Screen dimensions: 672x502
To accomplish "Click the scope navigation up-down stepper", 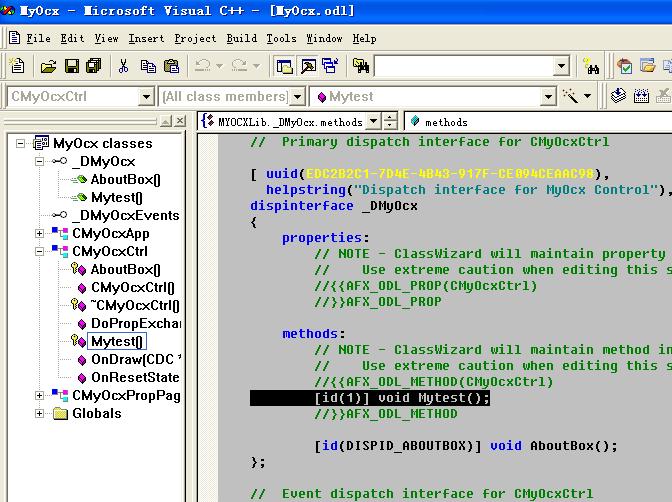I will (x=390, y=122).
